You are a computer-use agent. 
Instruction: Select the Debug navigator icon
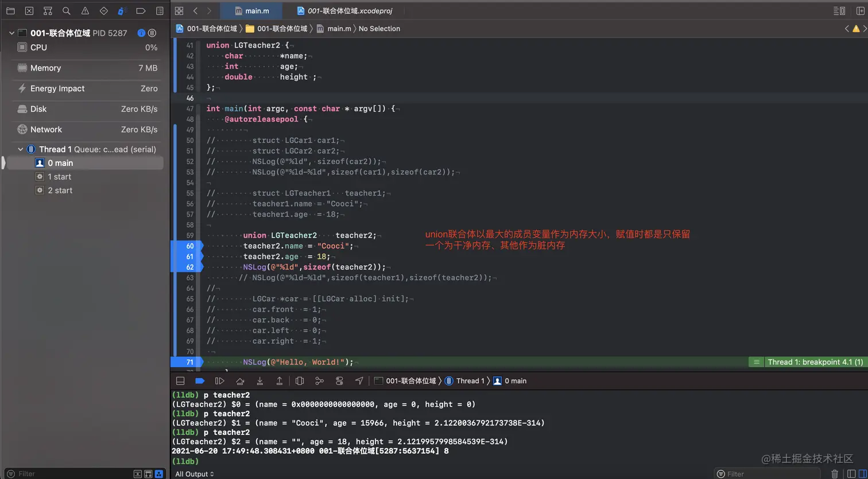tap(122, 11)
